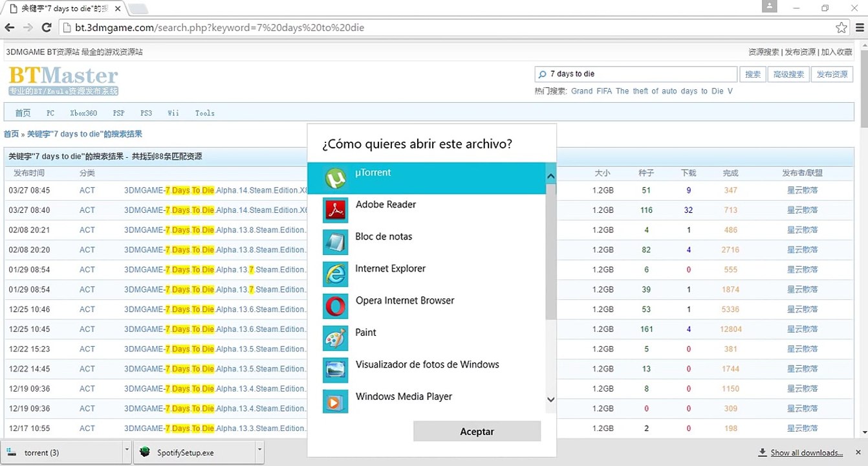868x466 pixels.
Task: Click Show all downloads link
Action: tap(807, 453)
